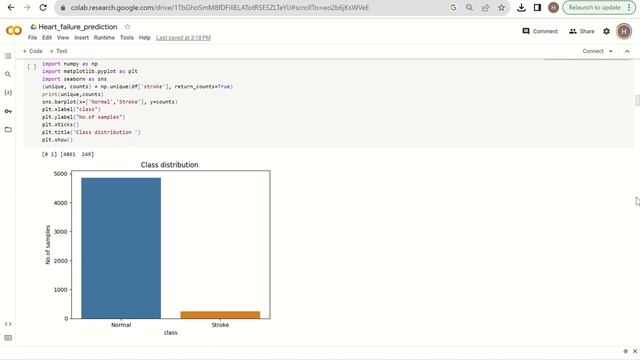Image resolution: width=640 pixels, height=360 pixels.
Task: Connect to a runtime
Action: [593, 51]
